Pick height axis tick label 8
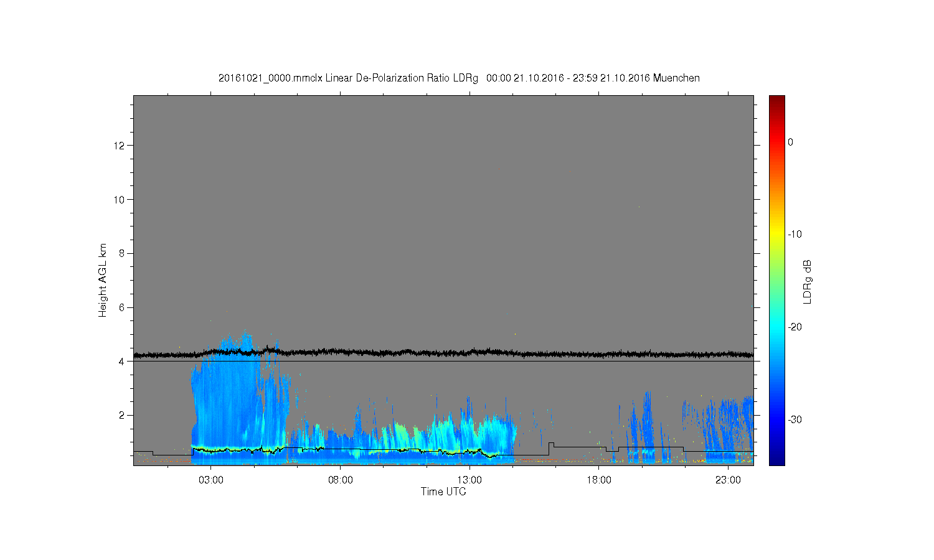This screenshot has width=934, height=560. click(123, 253)
